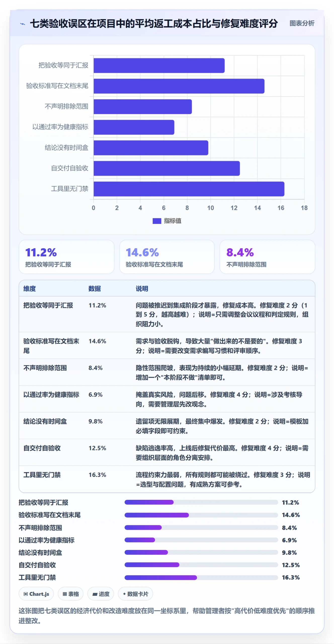The image size is (334, 644).
Task: Select table cell 8.4% in data column
Action: point(96,368)
